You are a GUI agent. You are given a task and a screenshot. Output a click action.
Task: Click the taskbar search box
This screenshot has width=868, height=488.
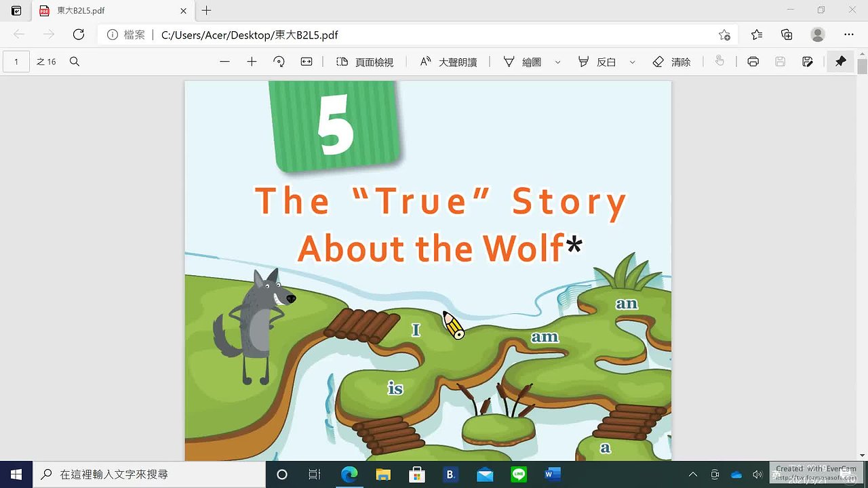point(149,474)
